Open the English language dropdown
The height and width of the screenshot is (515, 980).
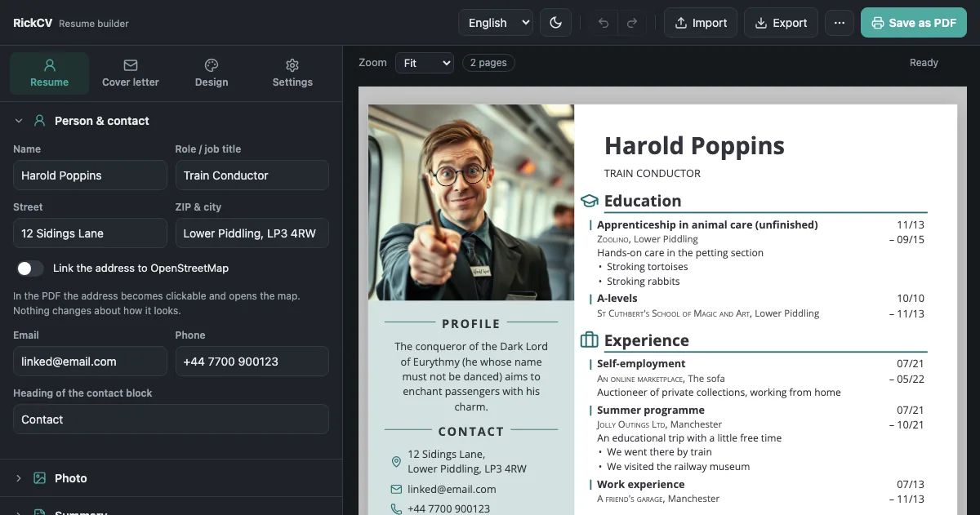coord(496,23)
